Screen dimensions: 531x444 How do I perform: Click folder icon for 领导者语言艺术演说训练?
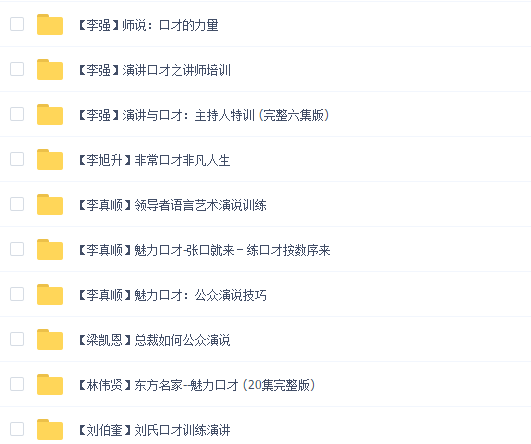(x=50, y=205)
